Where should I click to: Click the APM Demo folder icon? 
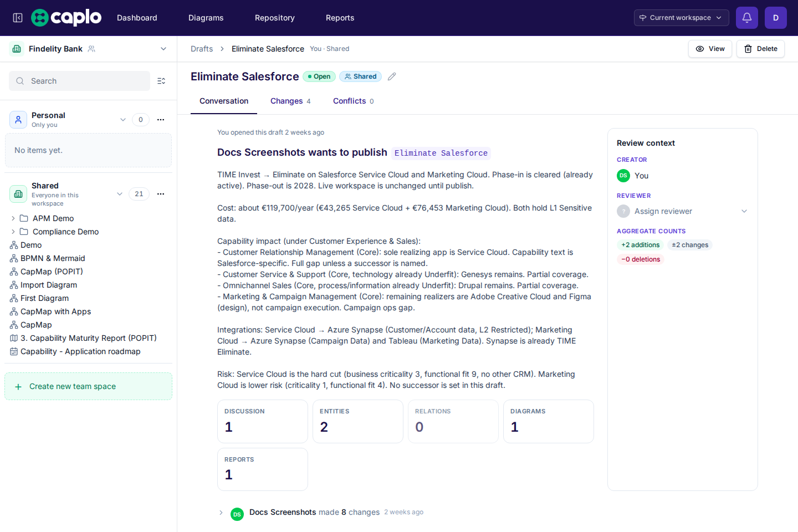pyautogui.click(x=24, y=218)
